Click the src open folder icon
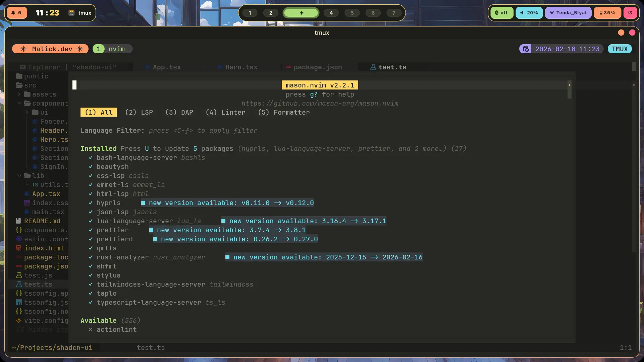Image resolution: width=644 pixels, height=362 pixels. (x=19, y=85)
